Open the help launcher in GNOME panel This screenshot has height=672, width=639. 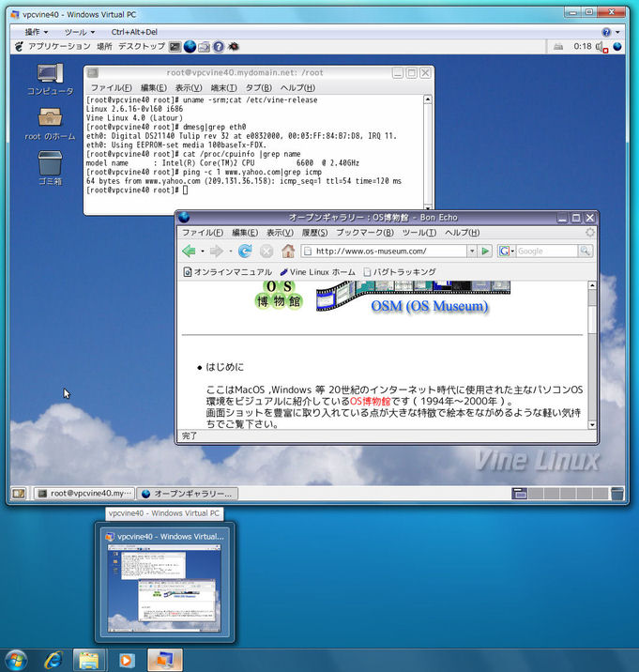pyautogui.click(x=219, y=46)
